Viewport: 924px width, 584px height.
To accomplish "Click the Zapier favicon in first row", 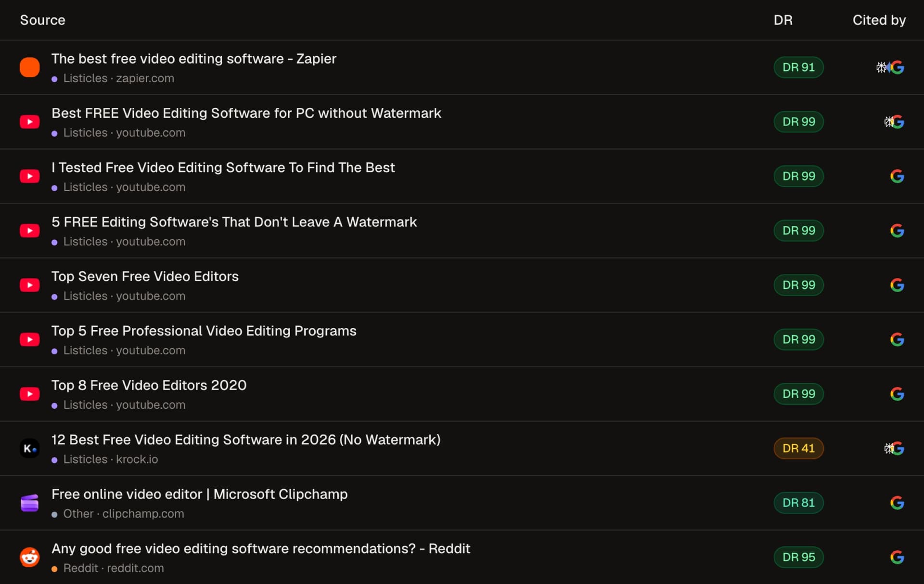I will click(29, 67).
